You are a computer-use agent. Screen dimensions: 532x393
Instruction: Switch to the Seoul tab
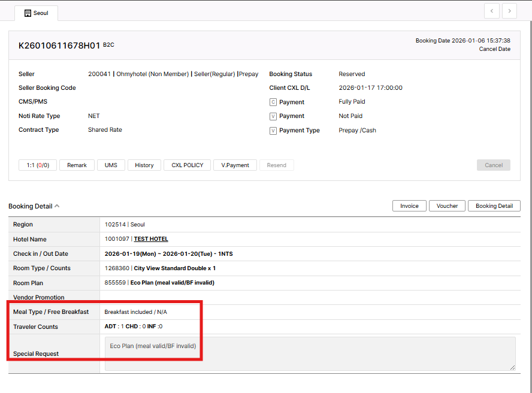click(x=36, y=13)
